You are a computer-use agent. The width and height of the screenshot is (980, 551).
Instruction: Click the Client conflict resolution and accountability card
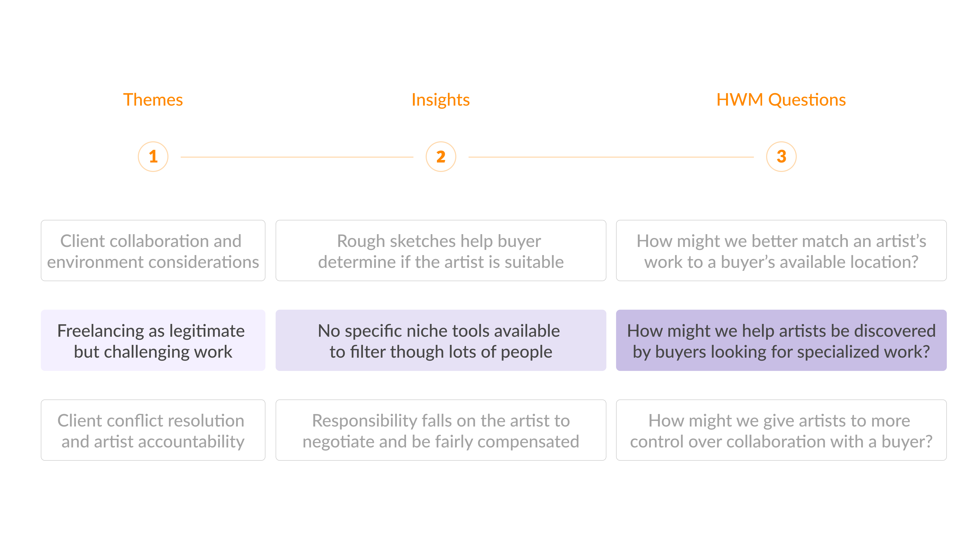click(153, 430)
